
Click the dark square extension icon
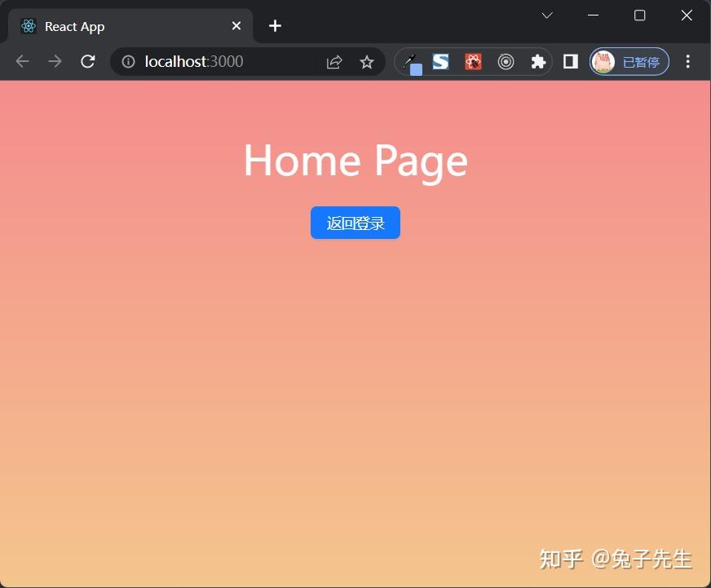point(570,61)
